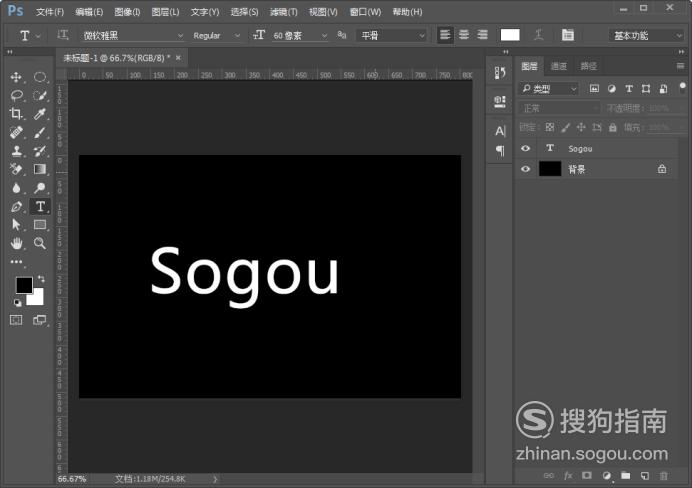The width and height of the screenshot is (692, 488).
Task: Select the Quick Selection tool
Action: point(40,95)
